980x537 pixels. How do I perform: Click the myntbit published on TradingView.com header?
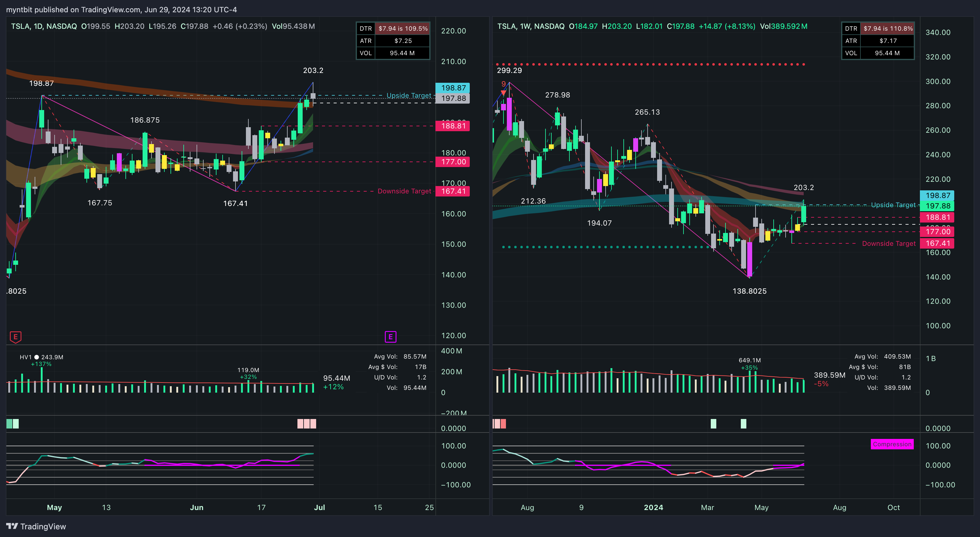tap(121, 10)
